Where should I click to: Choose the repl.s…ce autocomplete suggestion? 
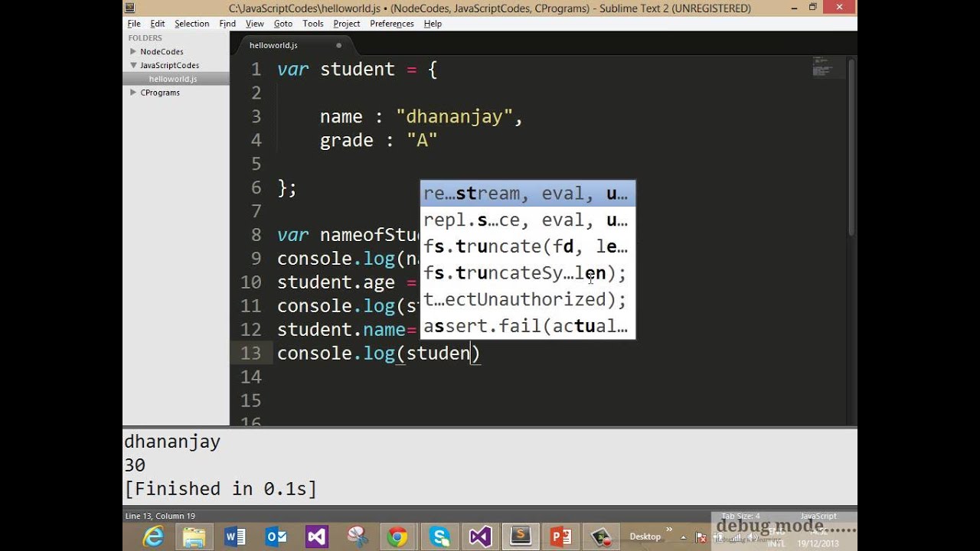click(528, 220)
